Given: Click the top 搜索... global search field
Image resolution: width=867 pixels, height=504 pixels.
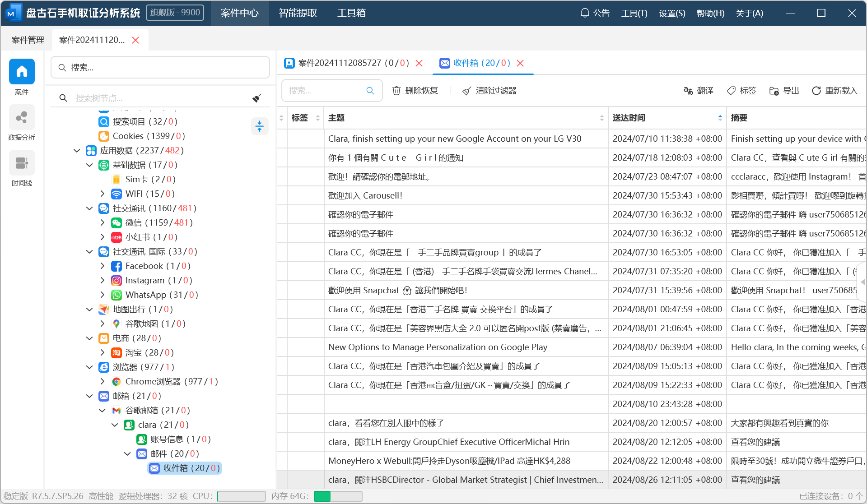Looking at the screenshot, I should [160, 68].
